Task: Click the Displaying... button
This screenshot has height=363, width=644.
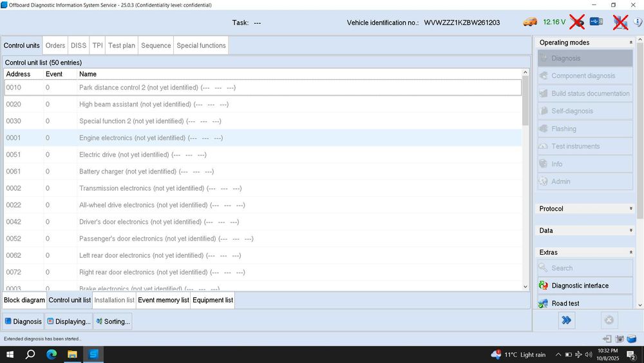Action: coord(69,322)
